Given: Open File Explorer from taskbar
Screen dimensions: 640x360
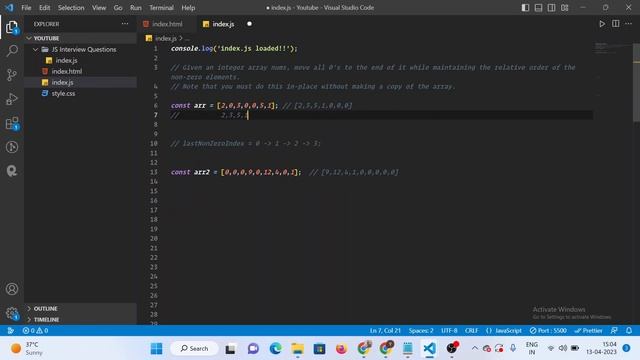Looking at the screenshot, I should pos(298,349).
